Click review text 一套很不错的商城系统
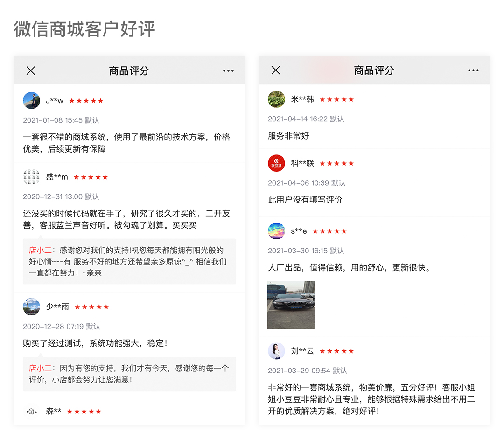This screenshot has width=504, height=434. tap(126, 143)
